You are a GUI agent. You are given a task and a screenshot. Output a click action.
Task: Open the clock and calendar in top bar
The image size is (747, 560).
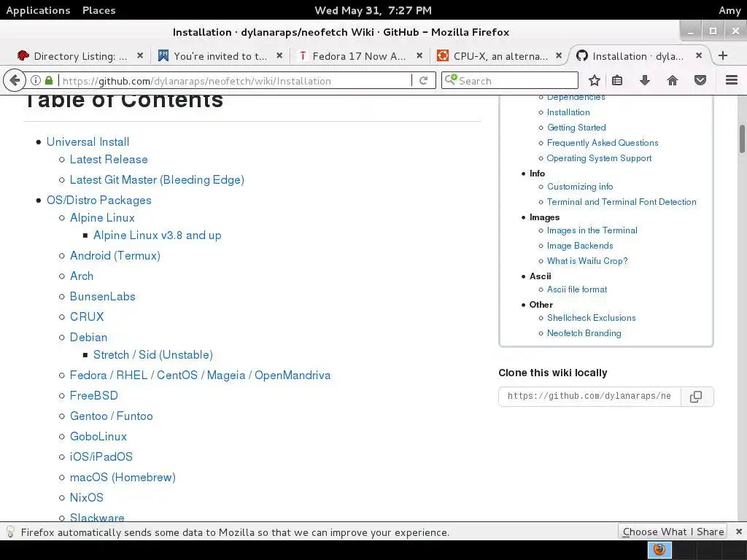373,10
